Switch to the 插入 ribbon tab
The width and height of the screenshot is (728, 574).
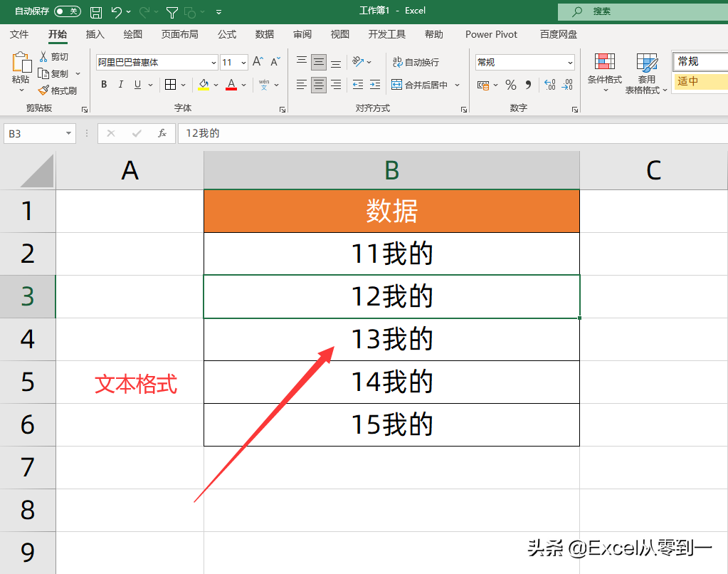(x=95, y=33)
